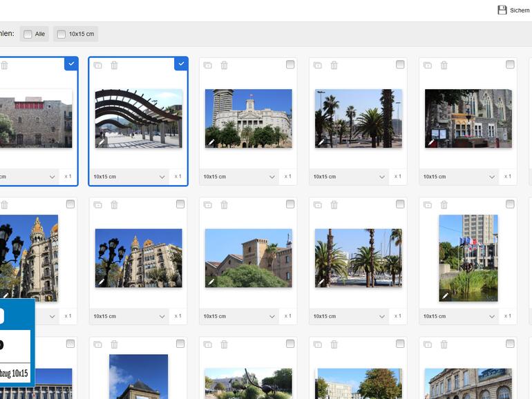Check the 'Alle' select-all checkbox
This screenshot has height=399, width=532.
coord(28,34)
